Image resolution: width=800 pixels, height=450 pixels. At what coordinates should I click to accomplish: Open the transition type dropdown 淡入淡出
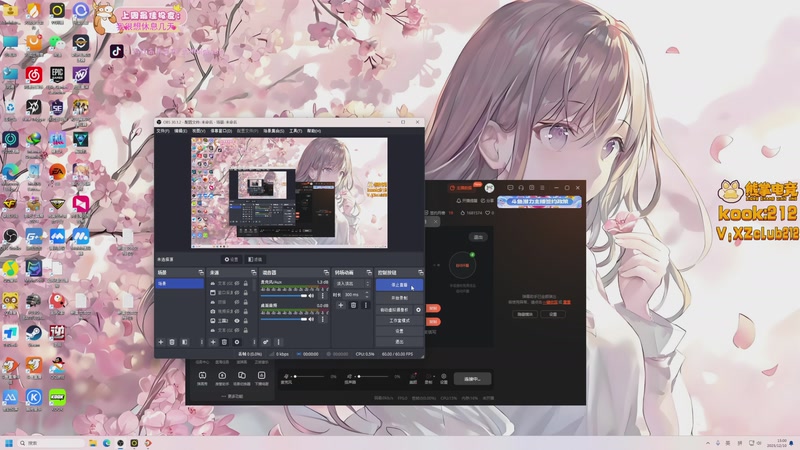[352, 284]
